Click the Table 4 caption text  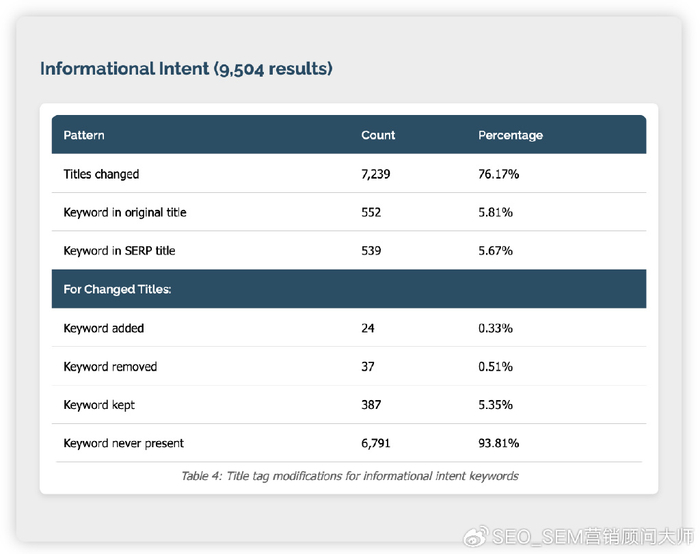(349, 476)
